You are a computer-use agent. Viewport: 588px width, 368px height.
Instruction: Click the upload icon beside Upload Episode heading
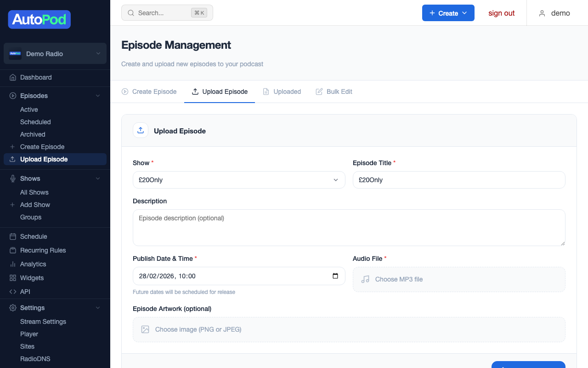click(140, 130)
